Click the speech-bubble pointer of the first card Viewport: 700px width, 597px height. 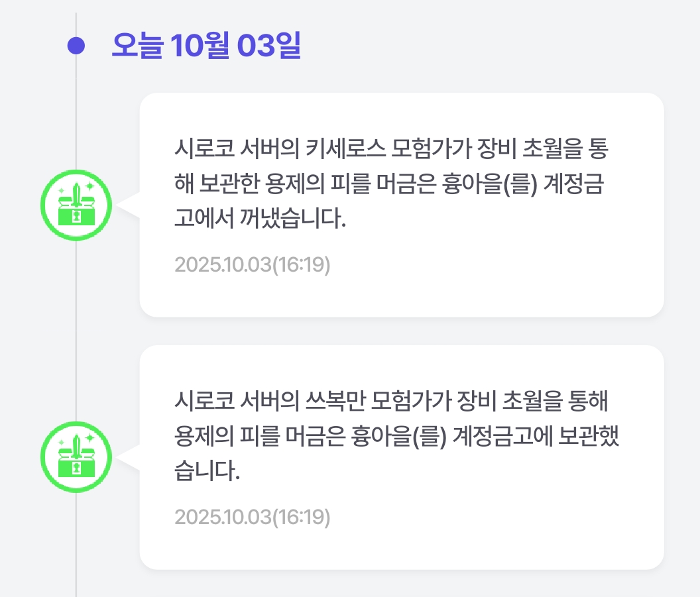130,205
